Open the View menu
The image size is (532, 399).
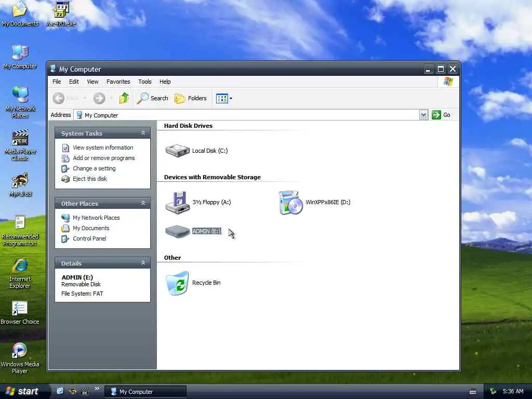click(x=92, y=82)
